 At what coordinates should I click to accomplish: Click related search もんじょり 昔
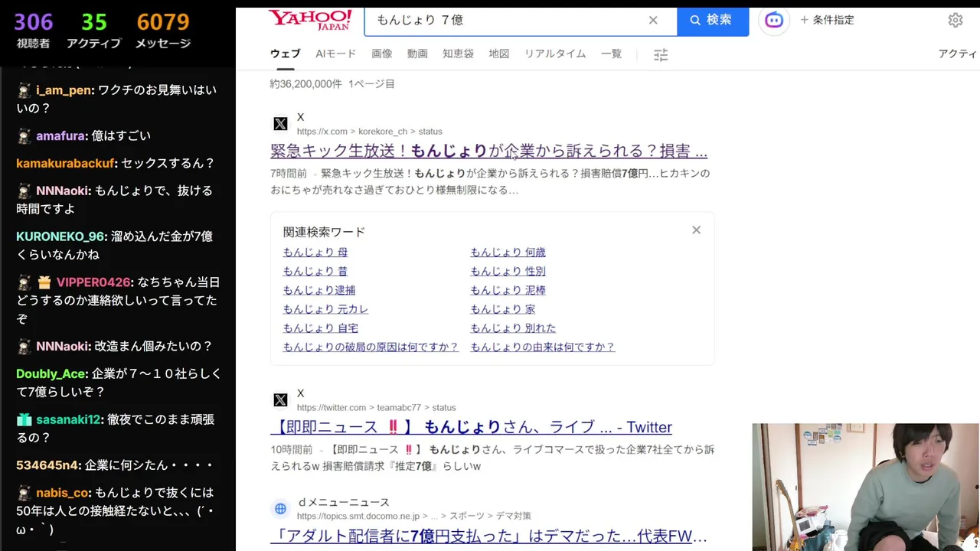315,271
